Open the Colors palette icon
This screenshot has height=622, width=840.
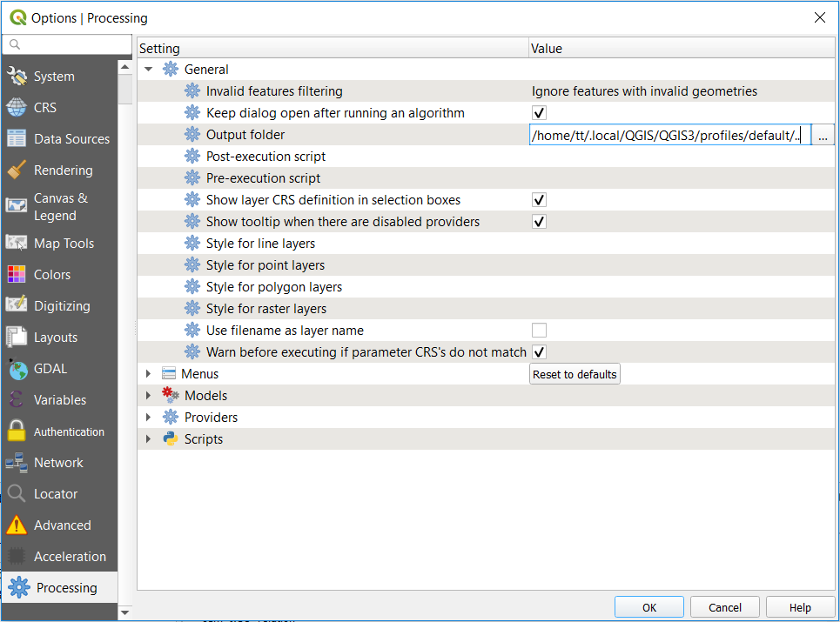coord(17,275)
